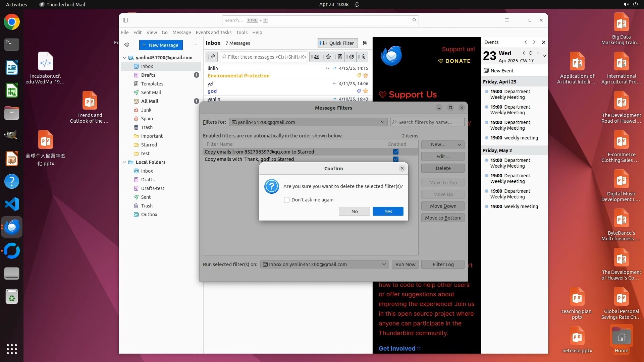Click Yes to confirm filter deletion
The width and height of the screenshot is (644, 362).
(388, 212)
